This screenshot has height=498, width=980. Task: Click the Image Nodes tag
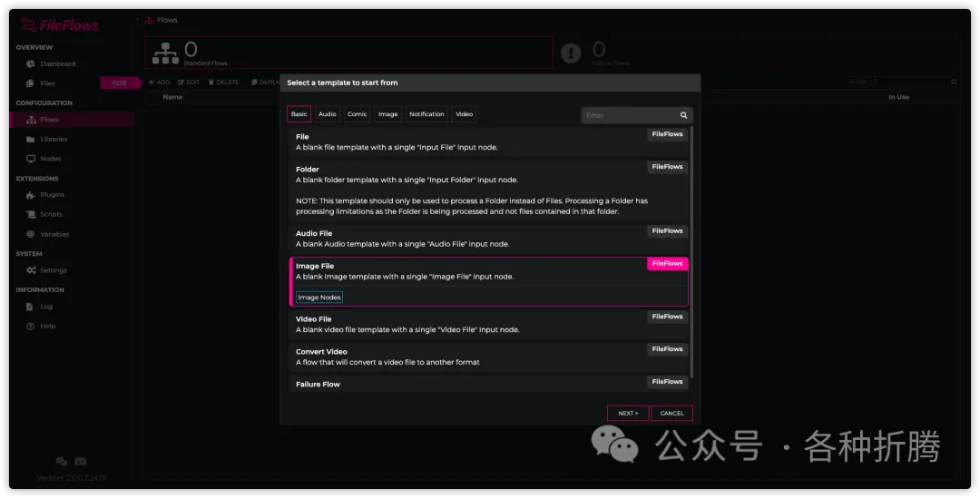318,298
